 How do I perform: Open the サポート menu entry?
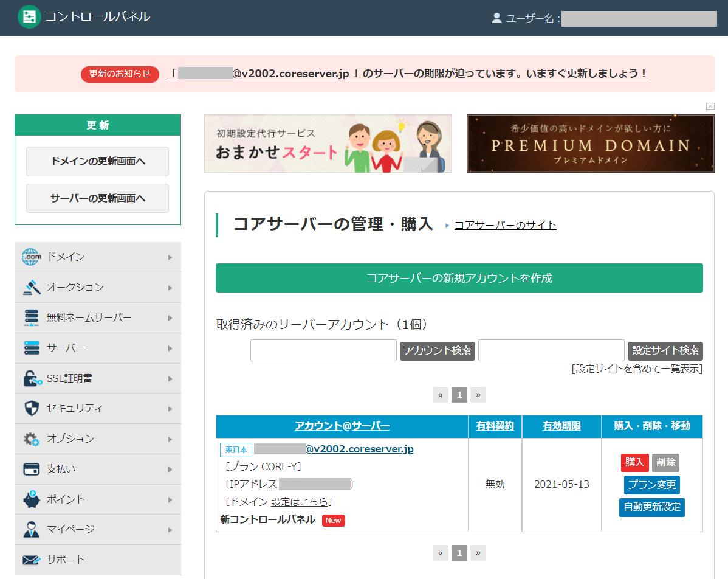[97, 560]
